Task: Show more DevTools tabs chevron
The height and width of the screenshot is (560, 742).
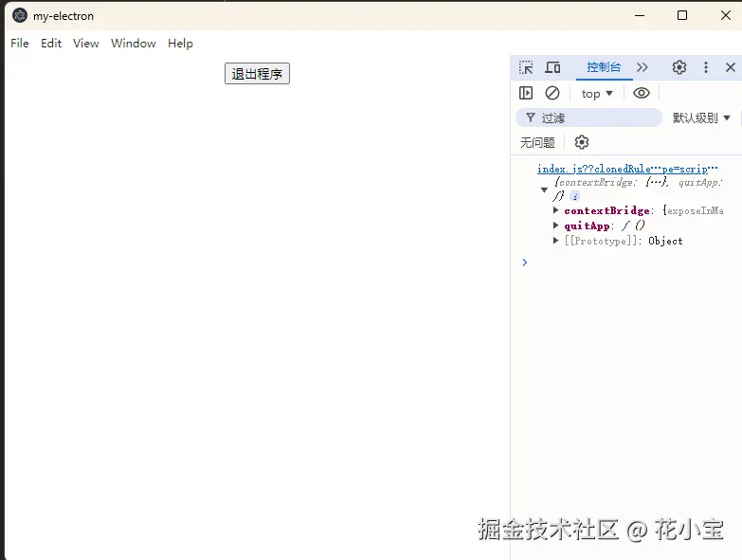Action: tap(642, 67)
